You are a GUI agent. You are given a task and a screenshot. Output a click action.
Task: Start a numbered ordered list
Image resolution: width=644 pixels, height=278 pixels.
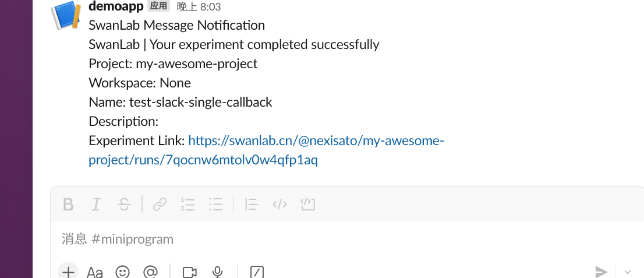click(x=187, y=205)
